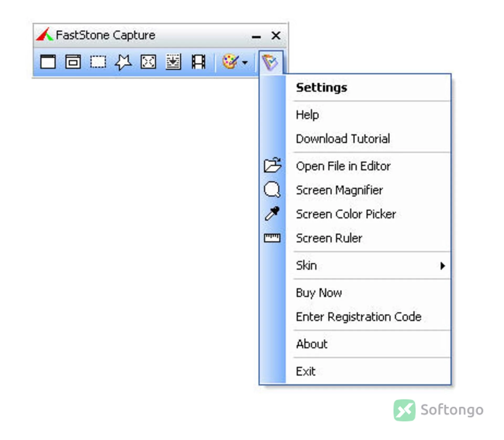The height and width of the screenshot is (440, 504).
Task: Select Capture Full Screen tool
Action: pyautogui.click(x=148, y=62)
